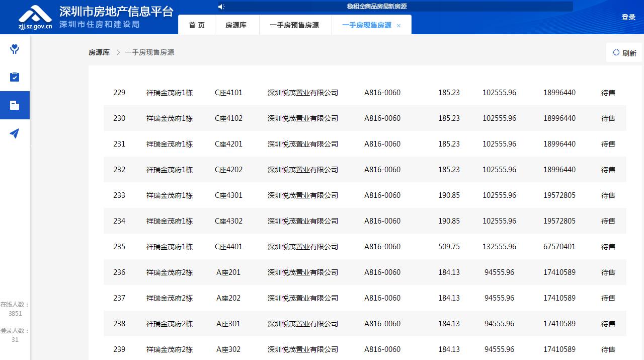Image resolution: width=644 pixels, height=360 pixels.
Task: Click 待售 status in row 229
Action: pos(608,93)
